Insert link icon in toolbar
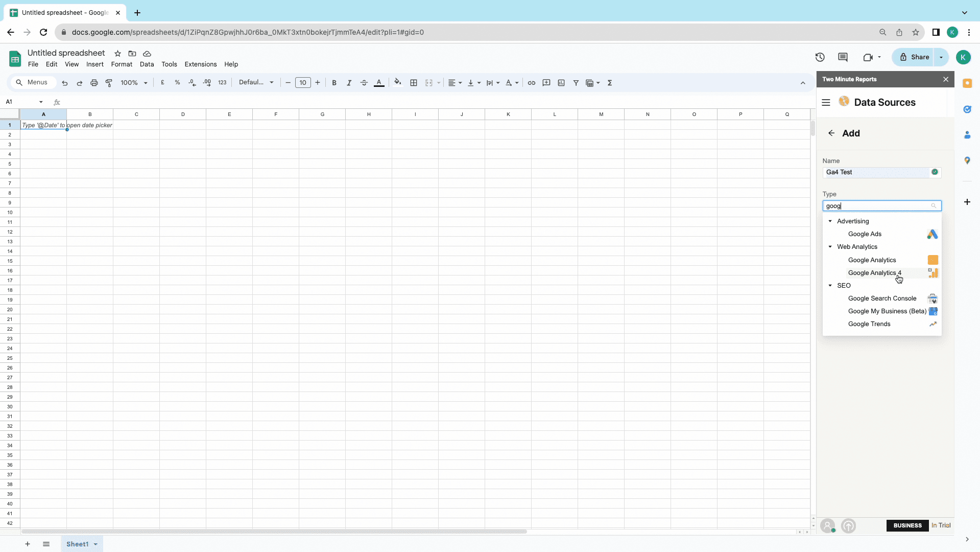 (532, 83)
